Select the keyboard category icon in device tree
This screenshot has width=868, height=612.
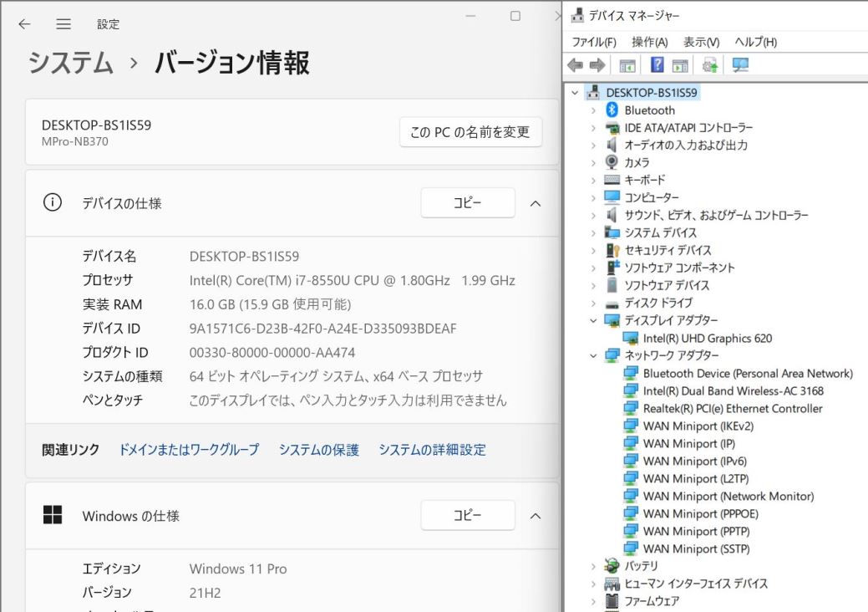[x=612, y=180]
